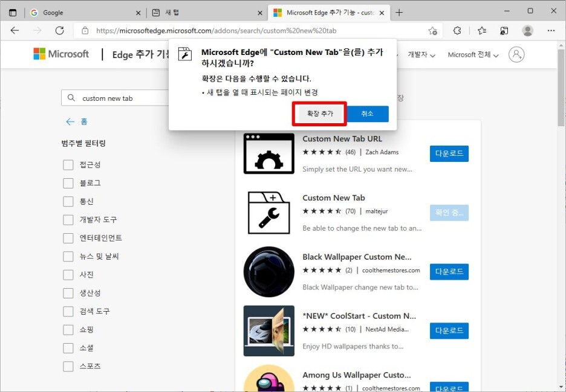Image resolution: width=566 pixels, height=392 pixels.
Task: Confirm with the 확장 추가 button
Action: [x=320, y=114]
